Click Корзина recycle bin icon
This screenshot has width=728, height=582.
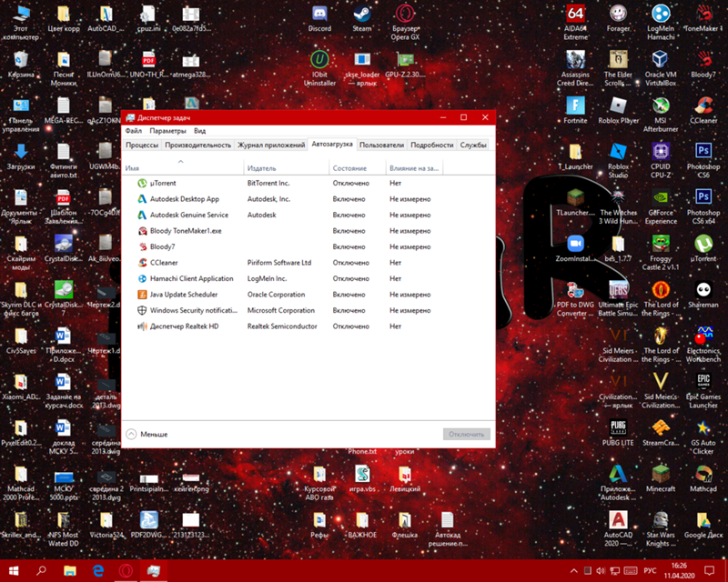click(x=21, y=60)
